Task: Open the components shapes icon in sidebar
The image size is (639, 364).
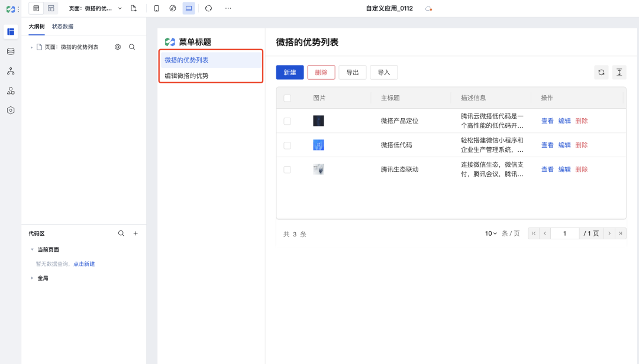Action: [x=11, y=91]
